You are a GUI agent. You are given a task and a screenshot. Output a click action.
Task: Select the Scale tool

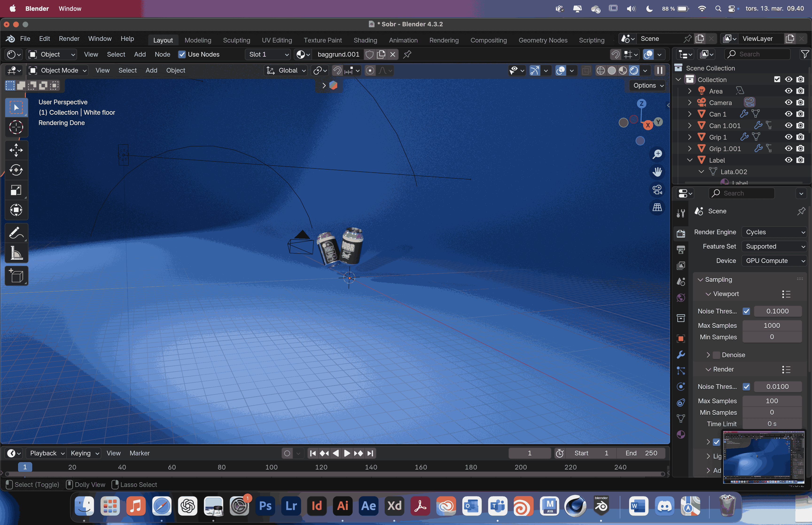(16, 190)
